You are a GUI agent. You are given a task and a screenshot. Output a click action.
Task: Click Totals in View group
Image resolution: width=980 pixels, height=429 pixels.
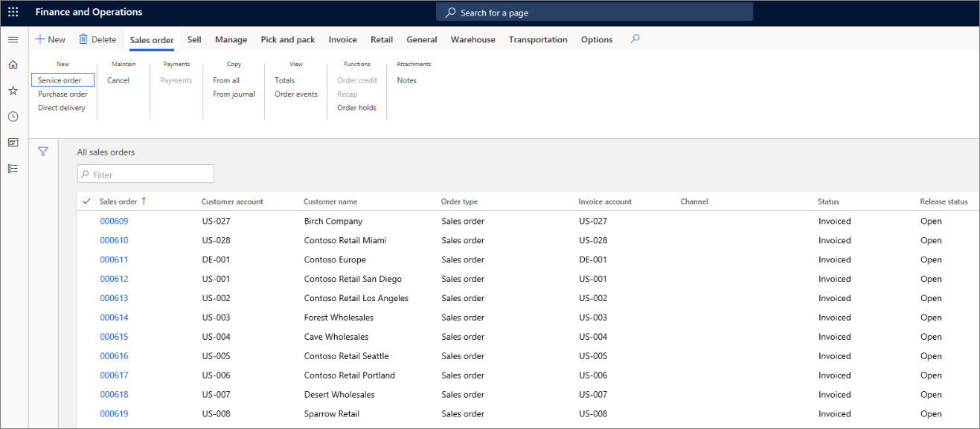[x=284, y=80]
